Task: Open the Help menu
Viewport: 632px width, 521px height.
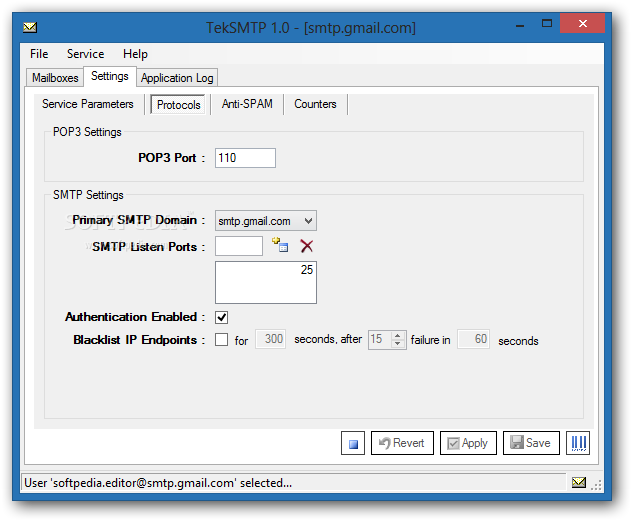Action: pyautogui.click(x=135, y=54)
